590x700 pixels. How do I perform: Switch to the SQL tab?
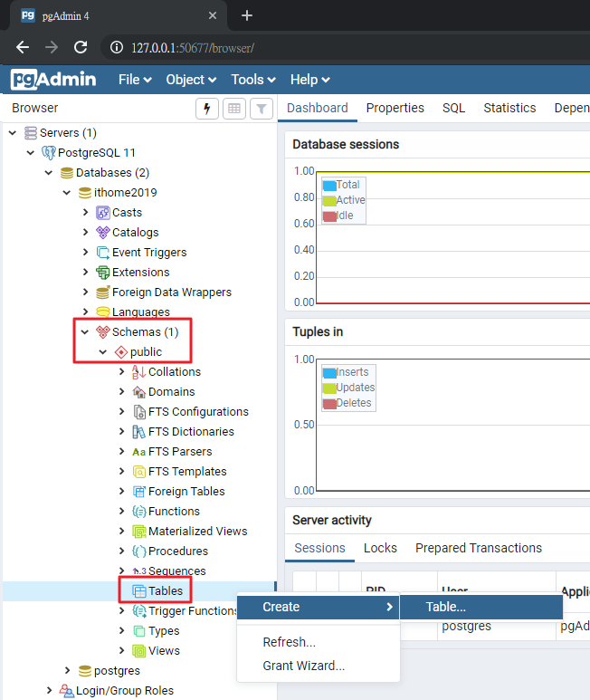tap(454, 108)
